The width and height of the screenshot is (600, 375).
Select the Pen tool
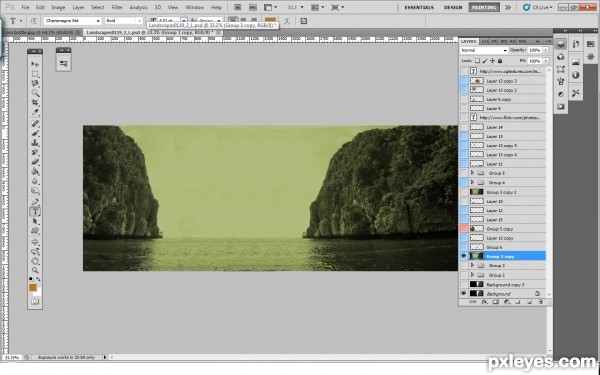pyautogui.click(x=35, y=201)
